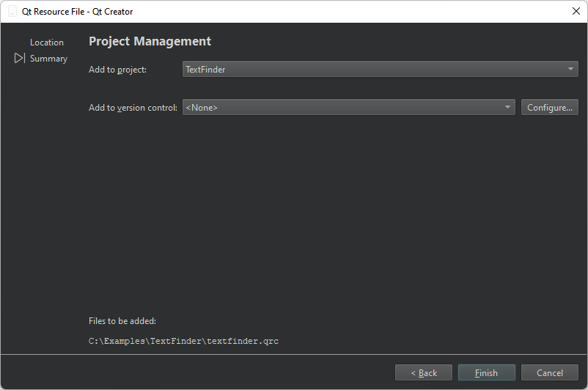Click the empty area below version control

coord(330,213)
